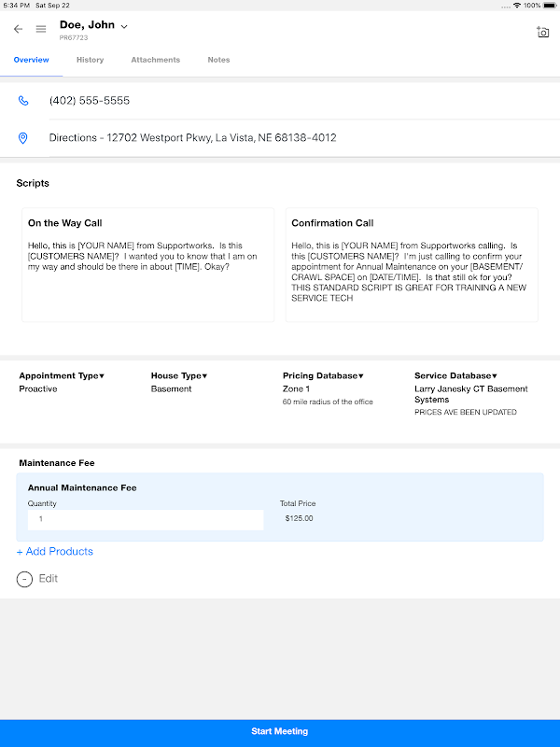Tap the phone call icon
560x747 pixels.
coord(23,101)
